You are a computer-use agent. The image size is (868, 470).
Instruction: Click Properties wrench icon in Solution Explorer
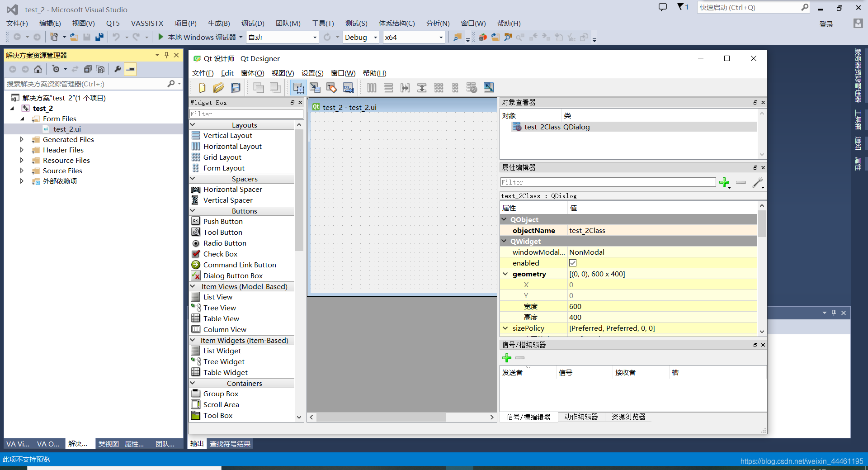(x=118, y=69)
